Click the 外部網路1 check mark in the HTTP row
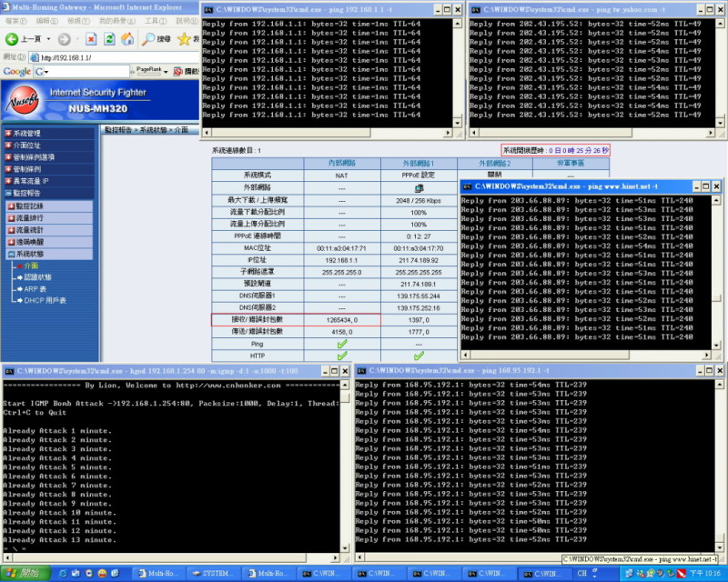The height and width of the screenshot is (582, 728). [x=419, y=356]
